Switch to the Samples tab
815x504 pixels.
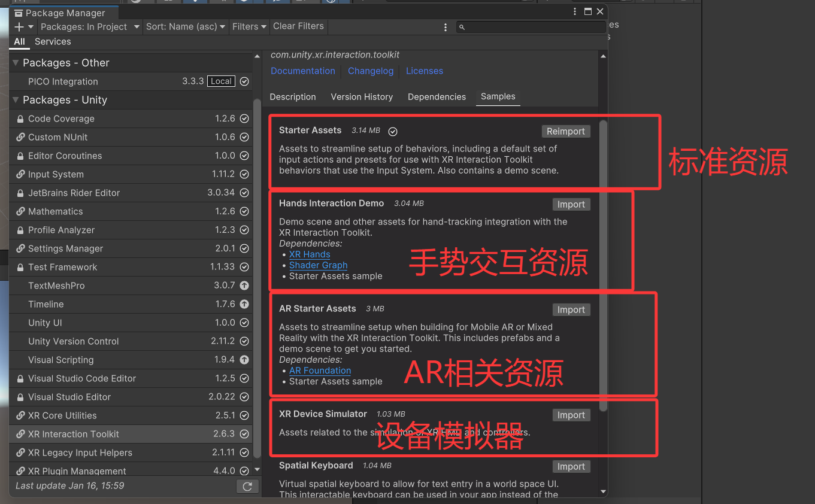(498, 96)
